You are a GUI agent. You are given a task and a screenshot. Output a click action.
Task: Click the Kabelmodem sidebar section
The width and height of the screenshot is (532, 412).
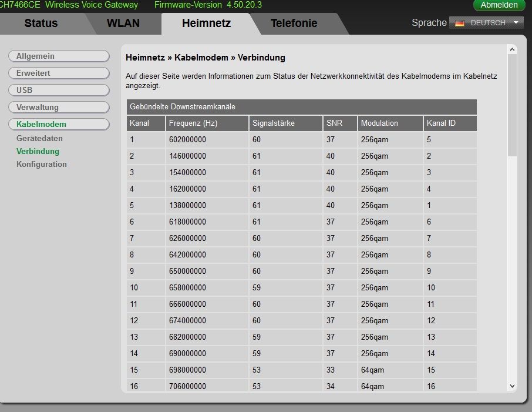tap(59, 124)
